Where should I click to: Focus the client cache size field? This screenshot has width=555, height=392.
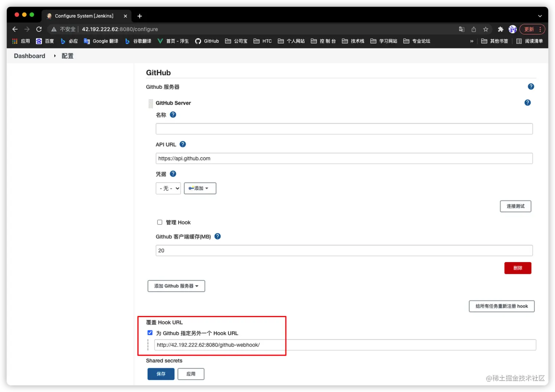(x=344, y=250)
